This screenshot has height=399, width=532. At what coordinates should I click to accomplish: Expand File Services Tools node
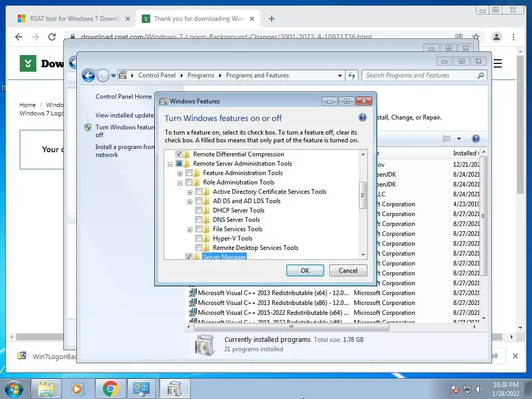point(190,230)
